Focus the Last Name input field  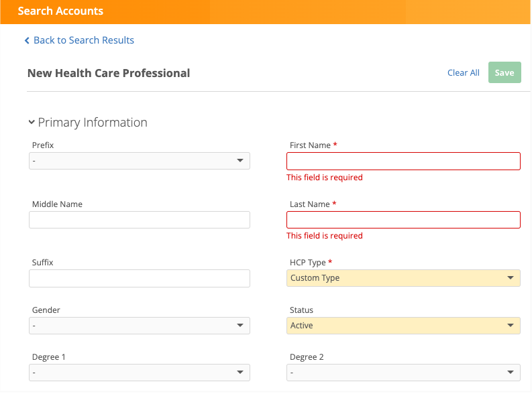pyautogui.click(x=403, y=220)
